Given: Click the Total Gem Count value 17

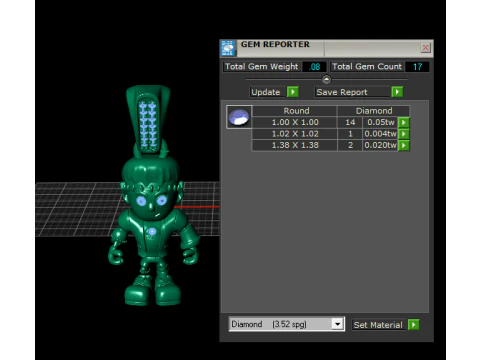Looking at the screenshot, I should tap(417, 67).
